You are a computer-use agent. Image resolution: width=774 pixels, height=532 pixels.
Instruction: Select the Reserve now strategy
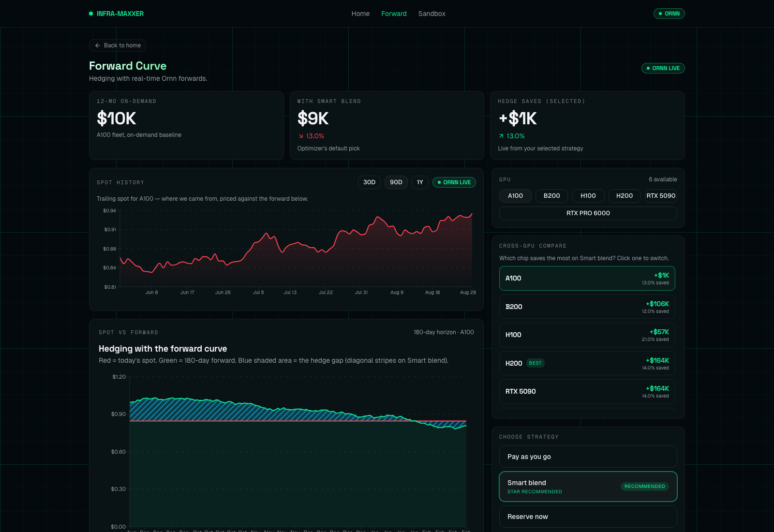(588, 517)
